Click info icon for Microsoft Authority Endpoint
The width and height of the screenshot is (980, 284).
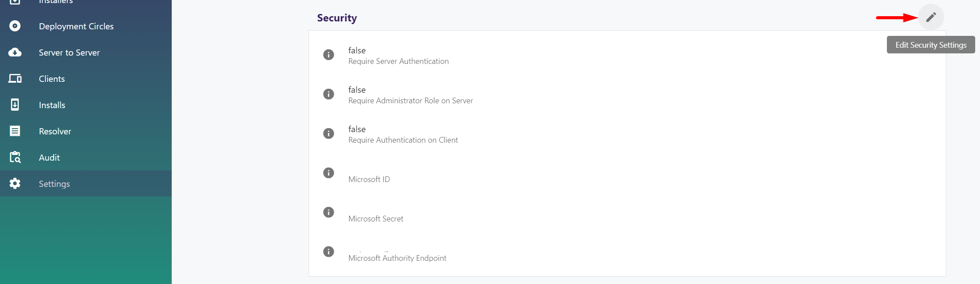[328, 252]
